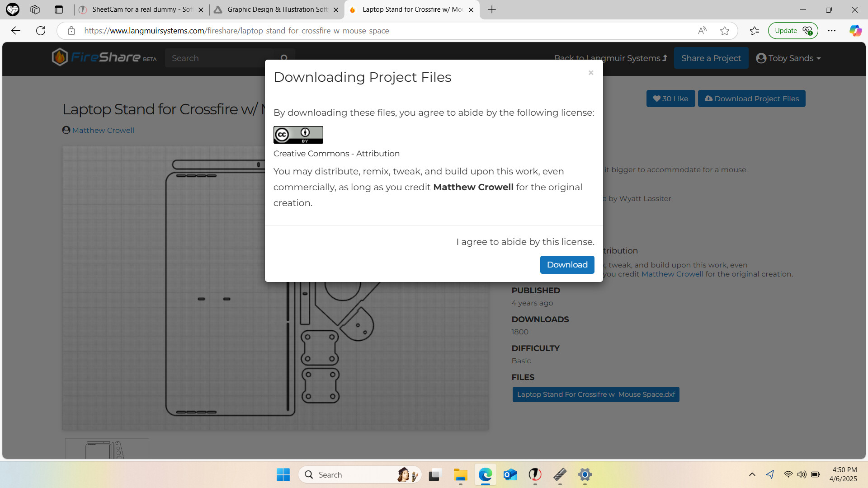
Task: Click Download Project Files button on page
Action: pyautogui.click(x=751, y=99)
